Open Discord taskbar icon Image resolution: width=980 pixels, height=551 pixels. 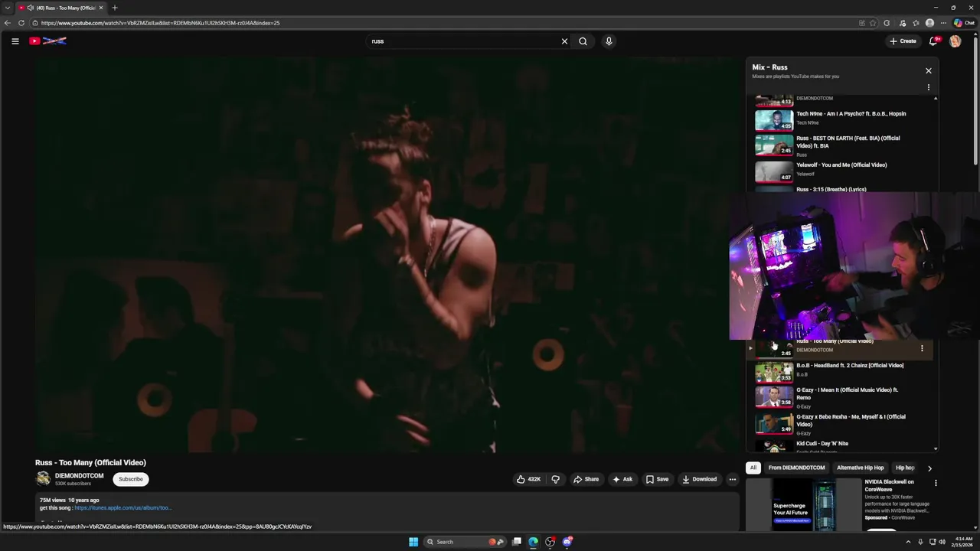pyautogui.click(x=567, y=542)
